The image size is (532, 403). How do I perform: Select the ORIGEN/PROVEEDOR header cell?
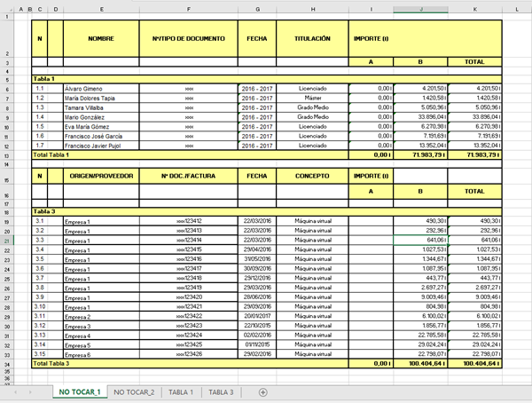[x=101, y=176]
